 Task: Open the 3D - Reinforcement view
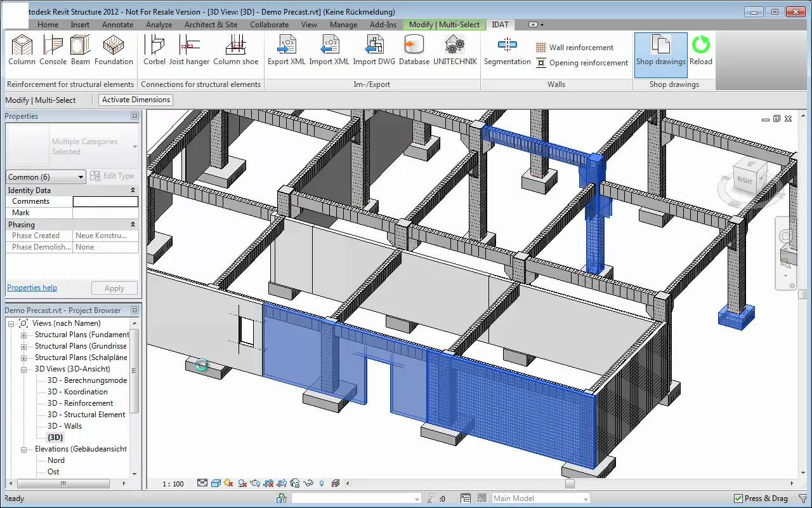coord(80,403)
